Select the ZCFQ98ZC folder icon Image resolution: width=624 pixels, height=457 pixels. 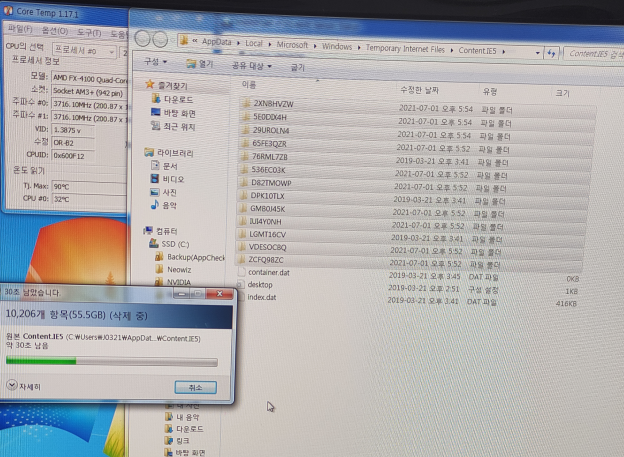pos(241,259)
